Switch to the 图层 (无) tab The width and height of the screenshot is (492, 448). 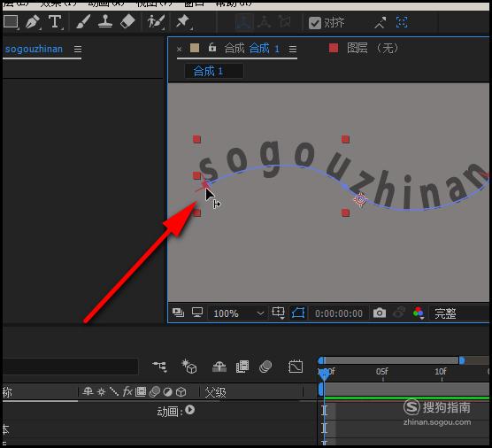click(373, 48)
